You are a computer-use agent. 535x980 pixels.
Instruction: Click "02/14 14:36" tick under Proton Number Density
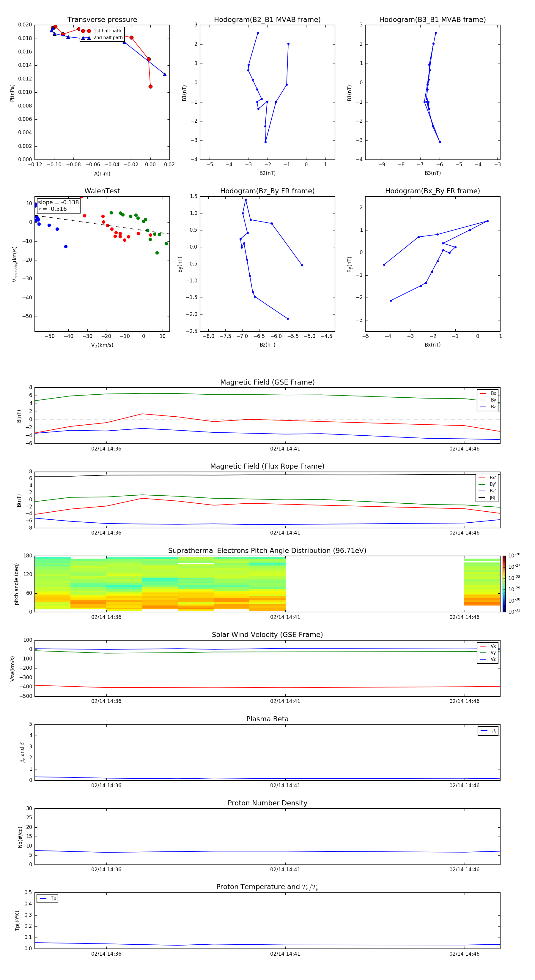[x=106, y=870]
